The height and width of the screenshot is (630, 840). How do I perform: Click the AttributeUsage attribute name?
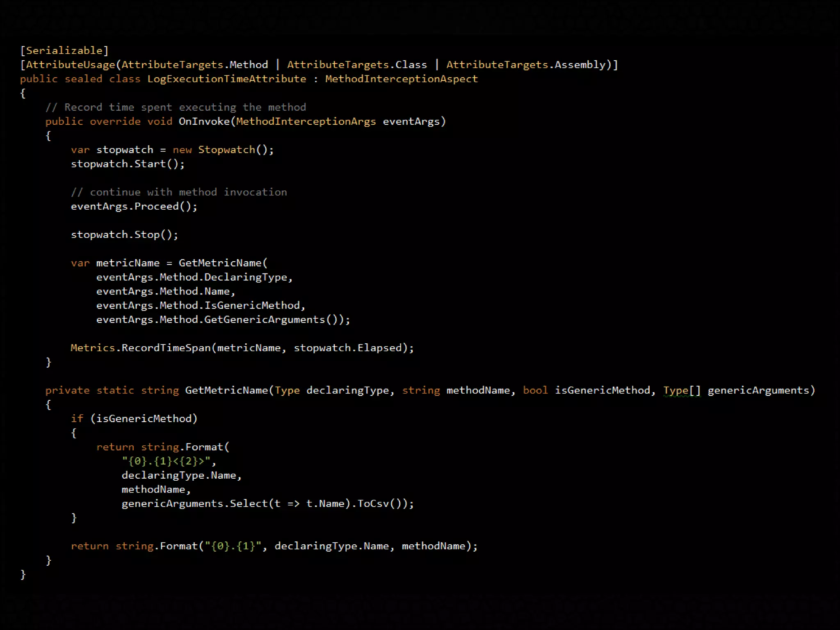[x=71, y=65]
